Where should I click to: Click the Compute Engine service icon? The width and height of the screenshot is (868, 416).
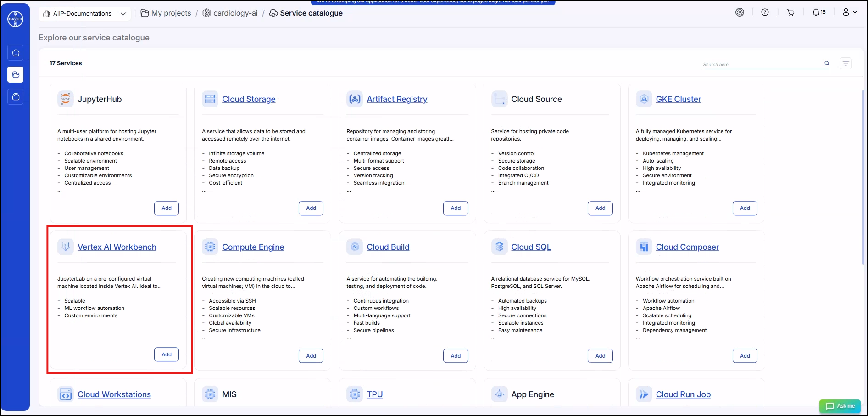(x=210, y=247)
